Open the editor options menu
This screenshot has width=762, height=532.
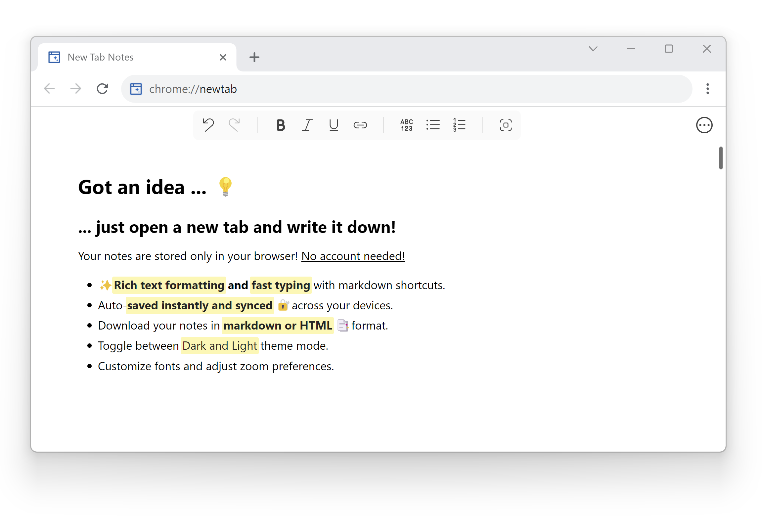pos(704,125)
